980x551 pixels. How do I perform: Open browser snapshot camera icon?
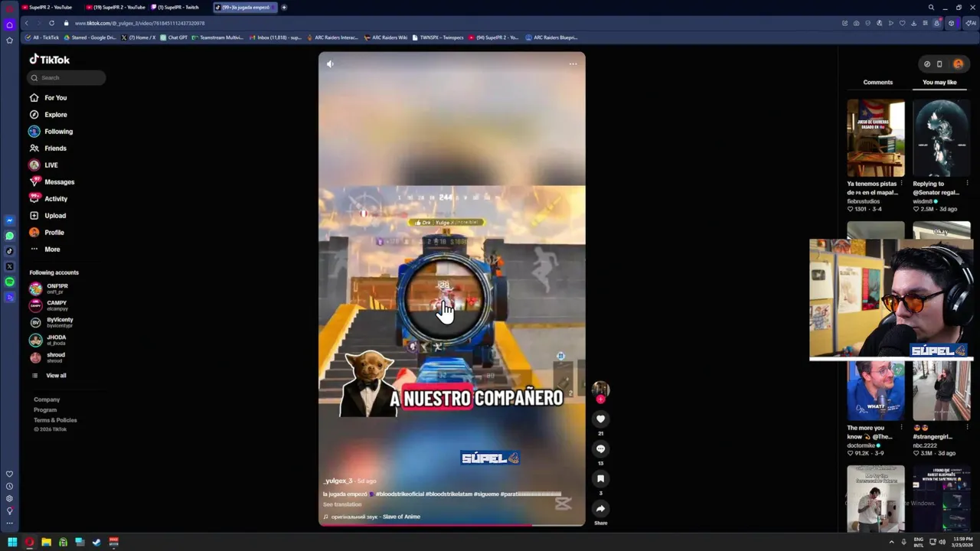(x=856, y=23)
